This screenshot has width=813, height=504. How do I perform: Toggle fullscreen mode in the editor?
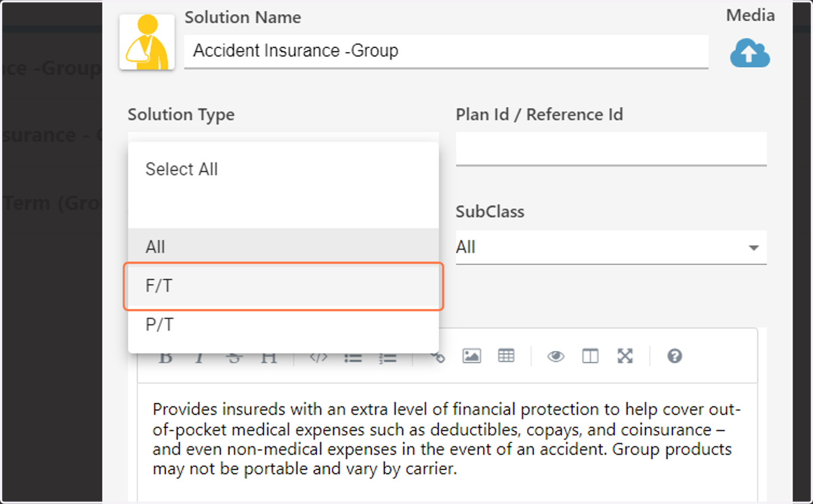(625, 356)
